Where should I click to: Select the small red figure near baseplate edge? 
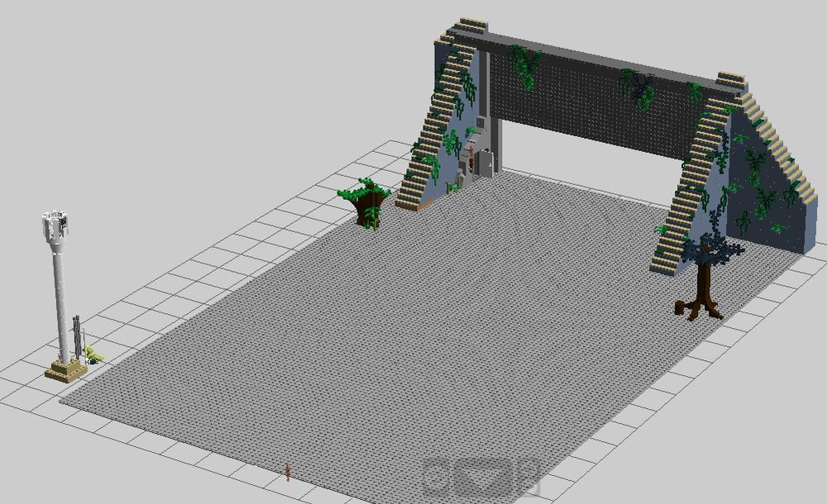click(288, 473)
